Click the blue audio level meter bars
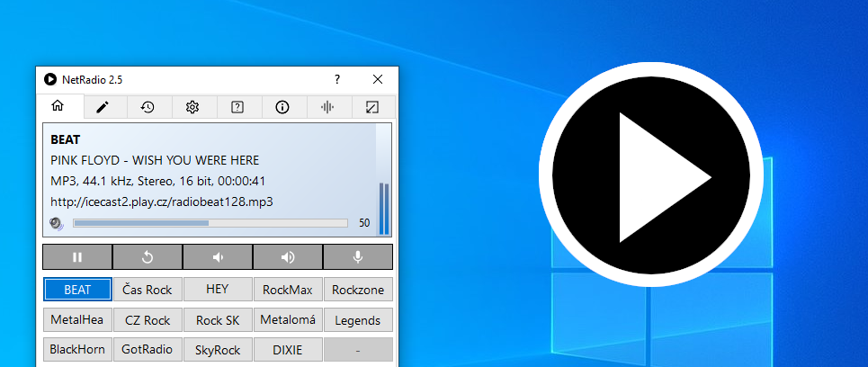This screenshot has width=868, height=367. click(x=383, y=209)
